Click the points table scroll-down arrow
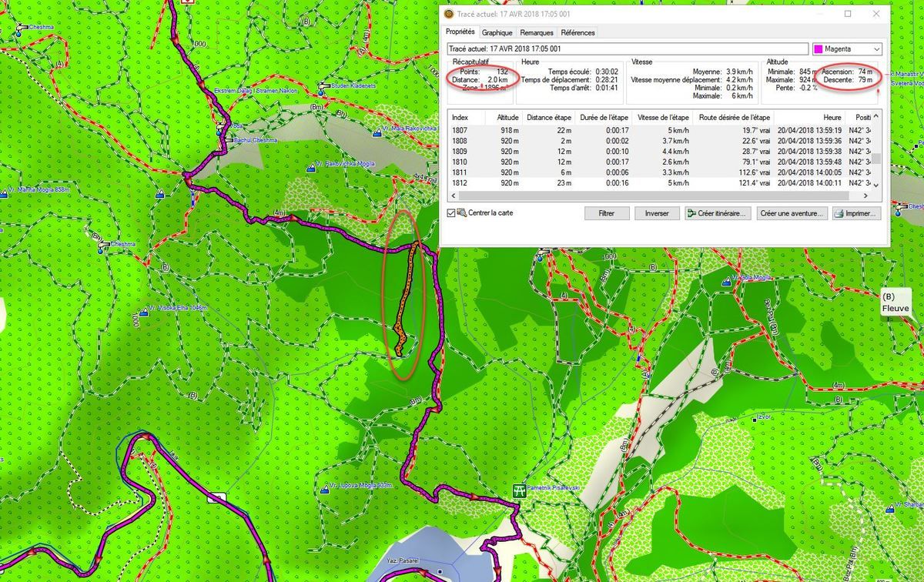Image resolution: width=924 pixels, height=582 pixels. 875,185
